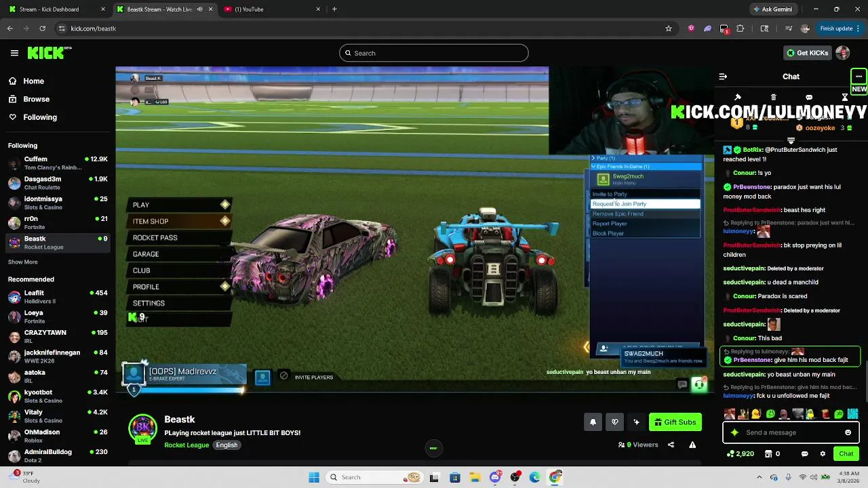Focus the Kick search box
Image resolution: width=868 pixels, height=488 pixels.
click(434, 53)
